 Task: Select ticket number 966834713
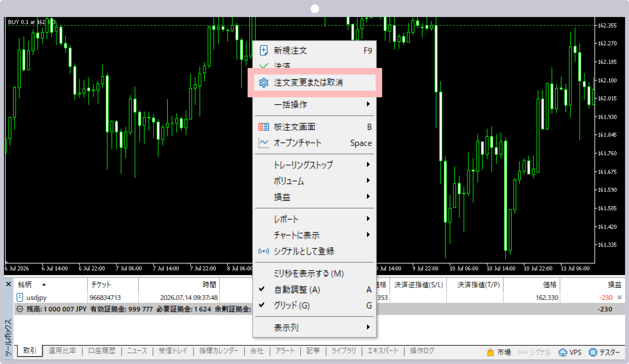click(105, 298)
